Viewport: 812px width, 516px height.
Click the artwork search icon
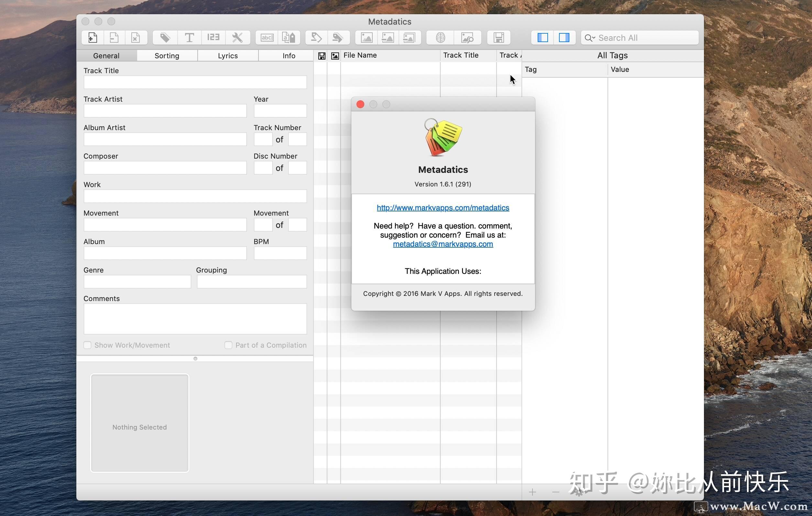(467, 38)
